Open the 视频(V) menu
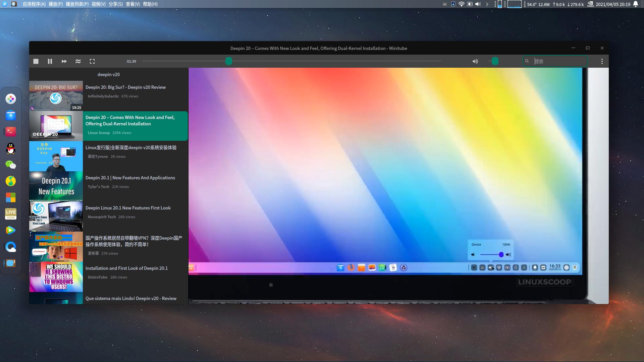644x362 pixels. point(99,4)
